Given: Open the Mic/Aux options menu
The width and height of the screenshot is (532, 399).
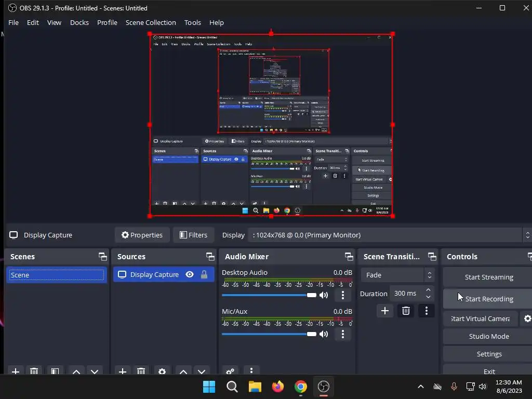Looking at the screenshot, I should click(343, 334).
